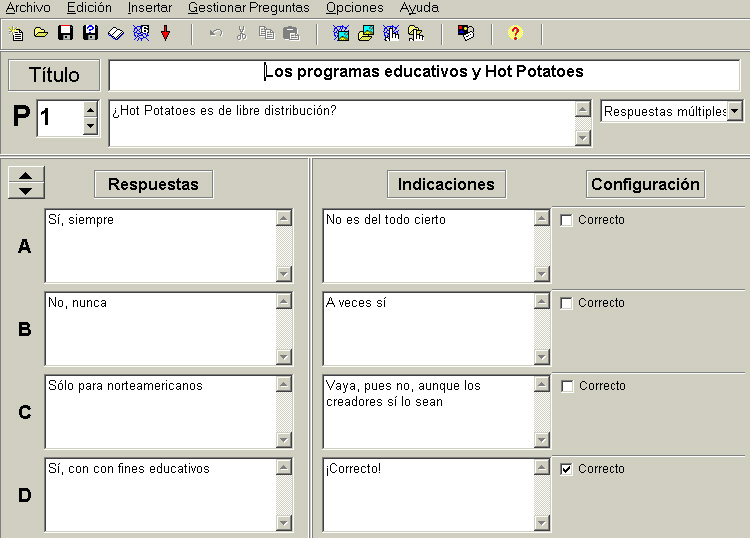This screenshot has height=538, width=750.
Task: Click into the Título text field
Action: coord(424,73)
